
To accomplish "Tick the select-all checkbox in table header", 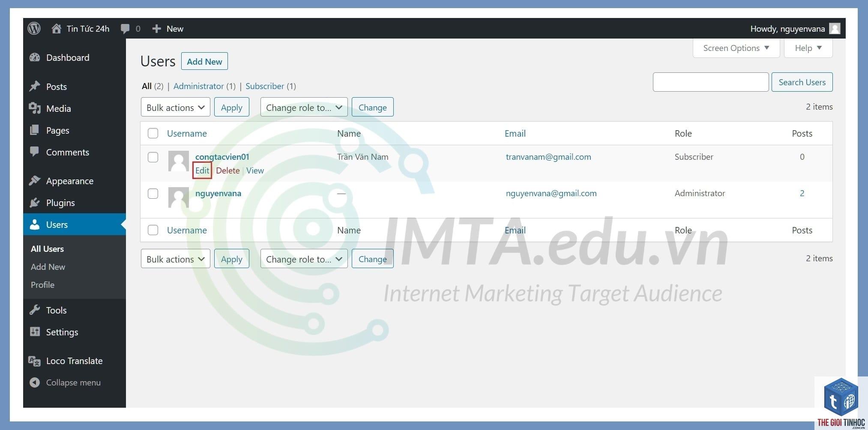I will click(153, 133).
